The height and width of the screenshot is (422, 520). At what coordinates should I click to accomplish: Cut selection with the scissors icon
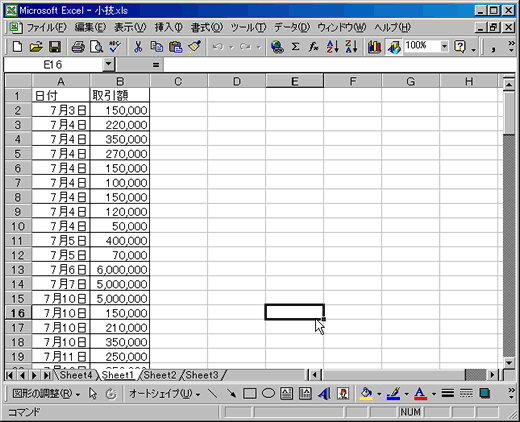click(x=138, y=47)
